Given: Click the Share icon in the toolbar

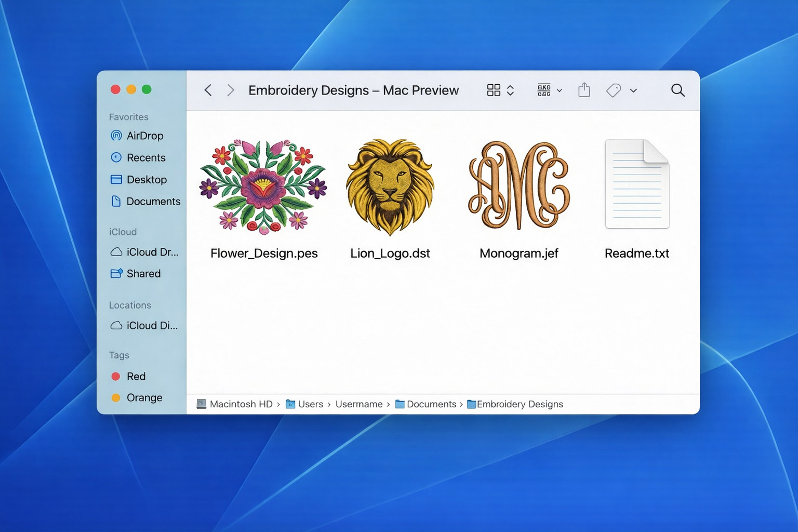Looking at the screenshot, I should click(x=584, y=90).
